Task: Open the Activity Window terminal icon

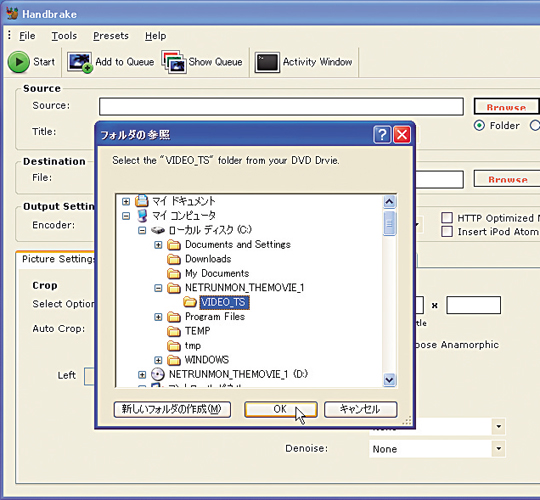Action: [267, 63]
